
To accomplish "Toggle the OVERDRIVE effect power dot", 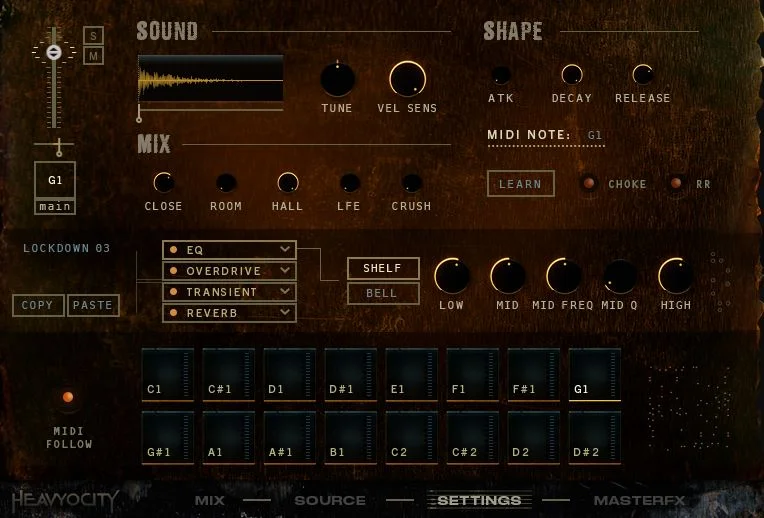I will tap(173, 270).
